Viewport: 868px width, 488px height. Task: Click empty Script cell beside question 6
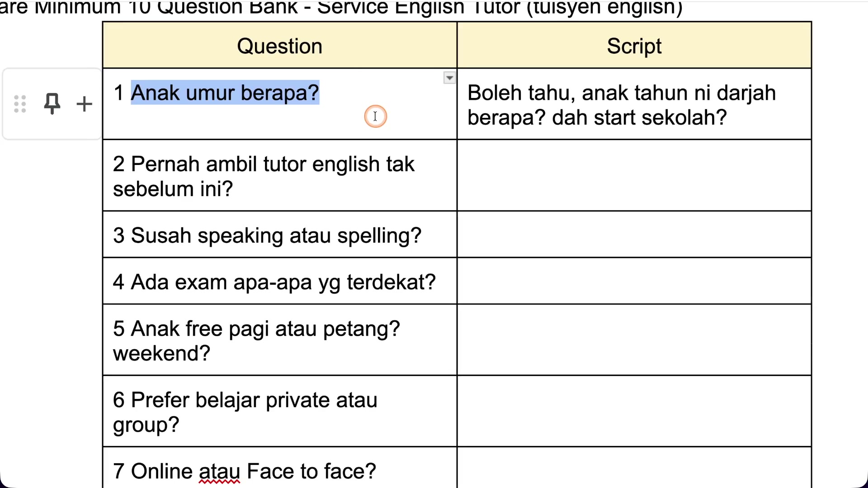click(634, 411)
